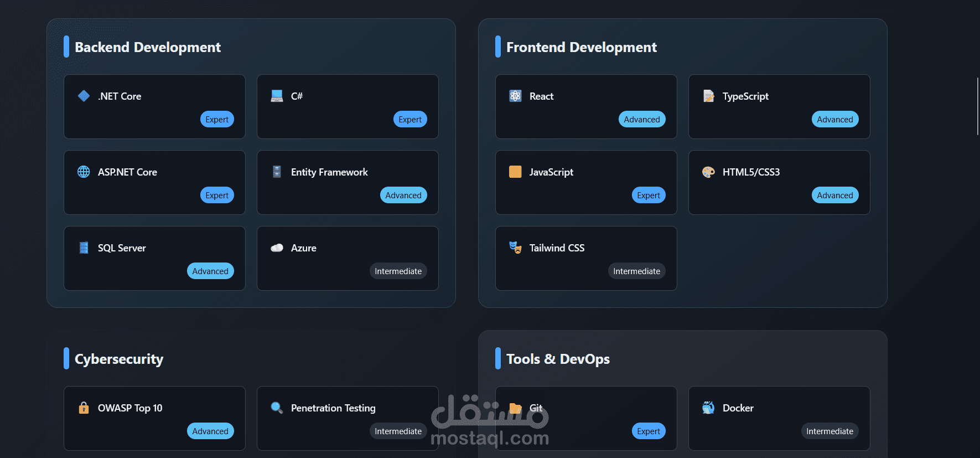Click the Penetration Testing skill name
The image size is (980, 458).
coord(333,408)
